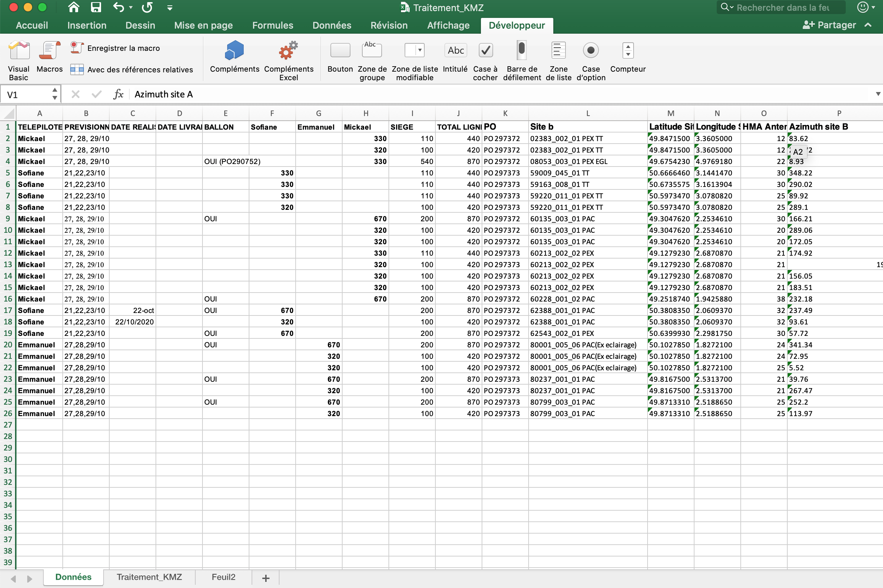
Task: Select cell with 08053_003_01 PEX EGL
Action: [588, 161]
